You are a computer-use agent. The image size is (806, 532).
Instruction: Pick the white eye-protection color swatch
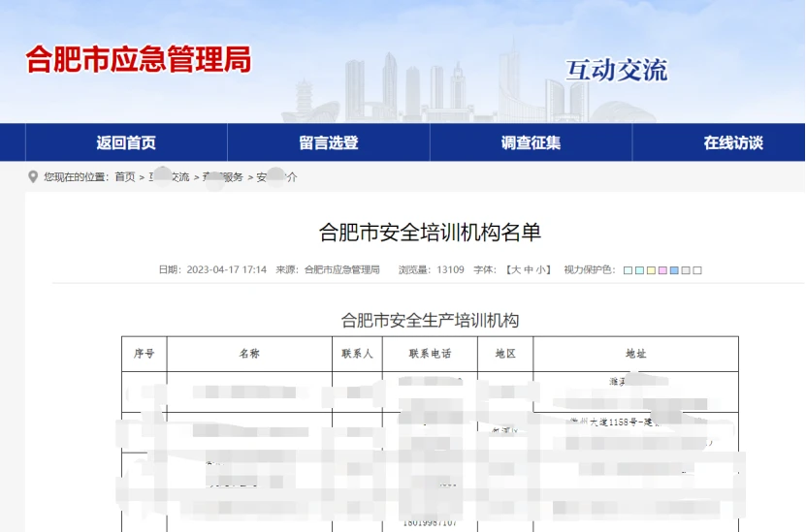click(x=697, y=270)
